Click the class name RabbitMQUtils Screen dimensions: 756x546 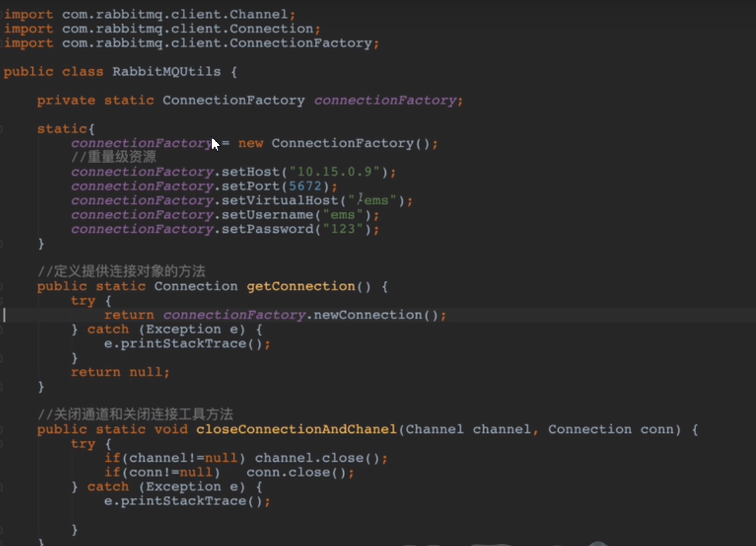pyautogui.click(x=166, y=72)
